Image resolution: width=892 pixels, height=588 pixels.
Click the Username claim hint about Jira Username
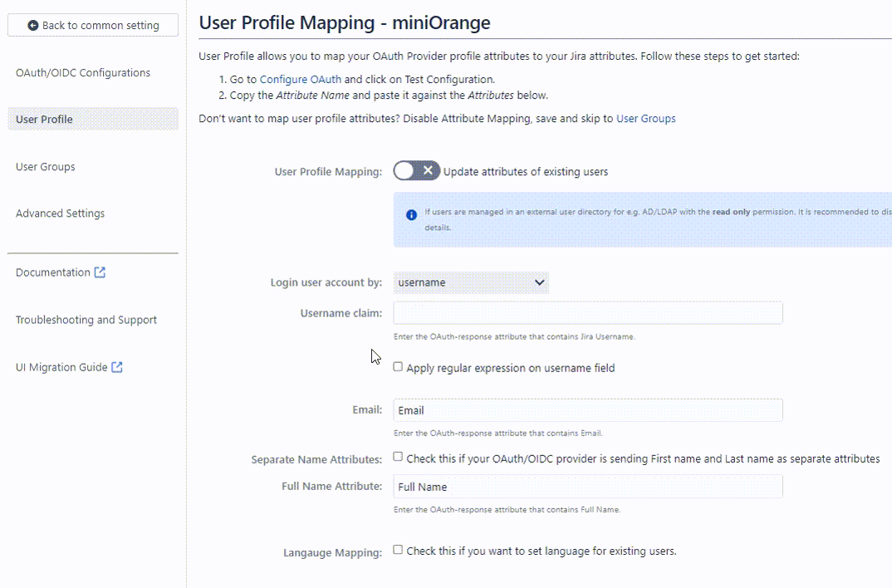[514, 336]
